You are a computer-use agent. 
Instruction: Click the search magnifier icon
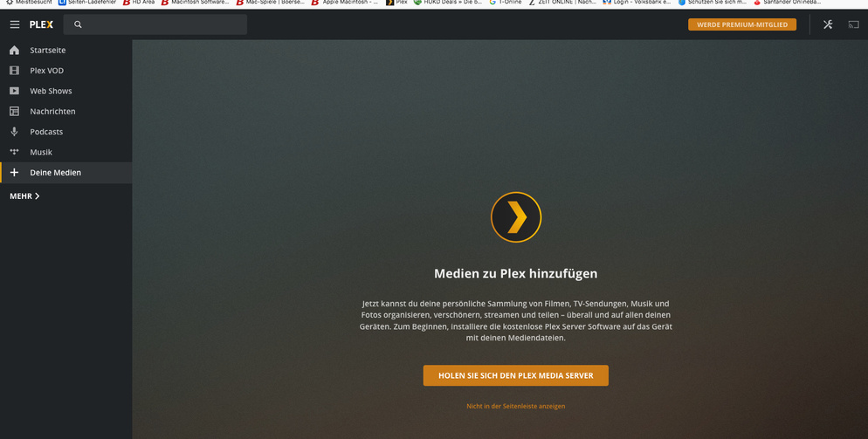pyautogui.click(x=78, y=24)
